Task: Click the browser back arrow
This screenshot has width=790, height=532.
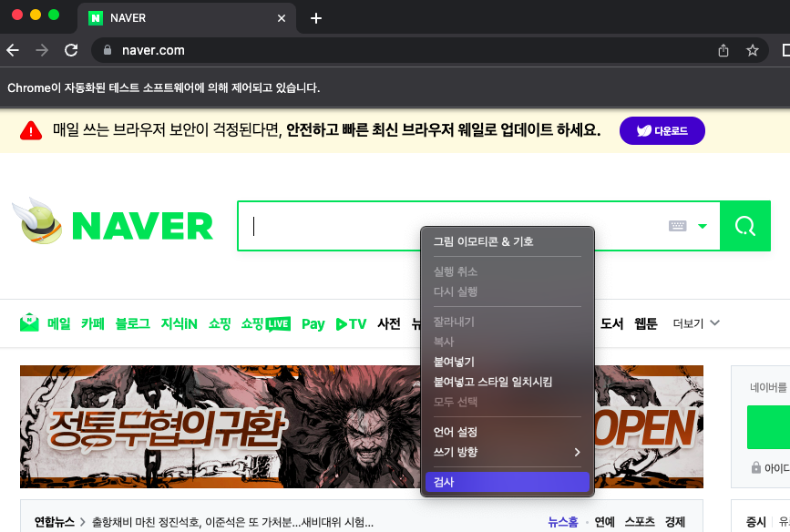Action: click(13, 50)
